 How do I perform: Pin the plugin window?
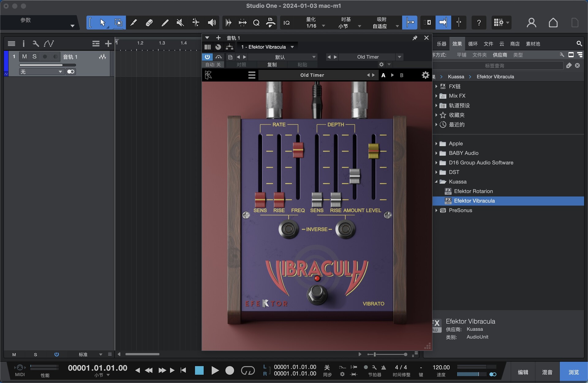pos(415,38)
